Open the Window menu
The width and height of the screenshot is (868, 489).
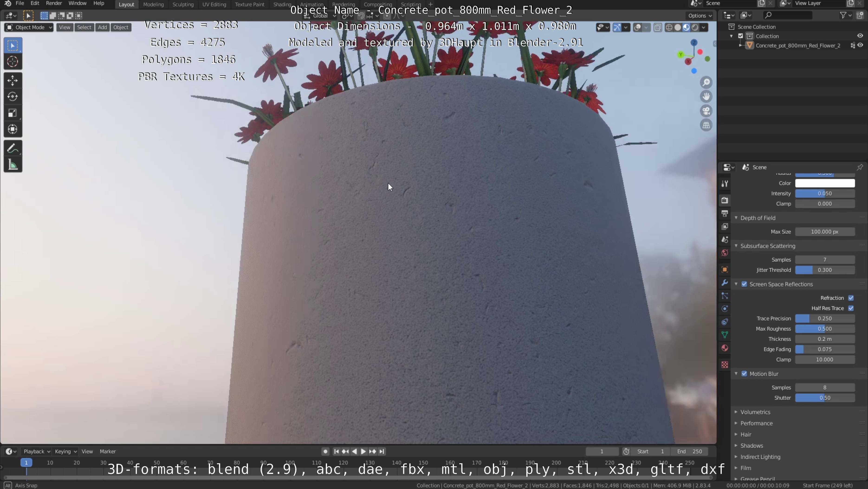[78, 3]
